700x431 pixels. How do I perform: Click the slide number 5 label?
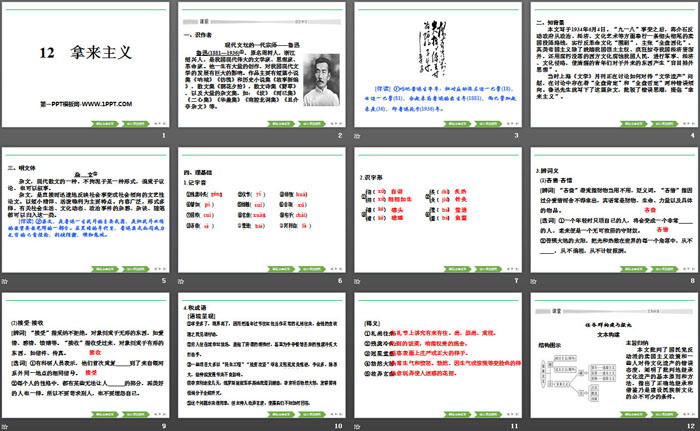click(x=164, y=280)
